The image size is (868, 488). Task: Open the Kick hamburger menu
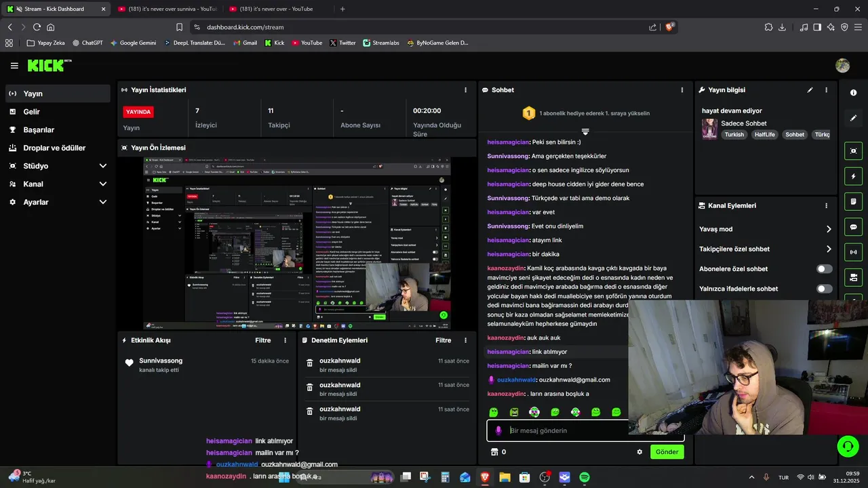coord(14,66)
